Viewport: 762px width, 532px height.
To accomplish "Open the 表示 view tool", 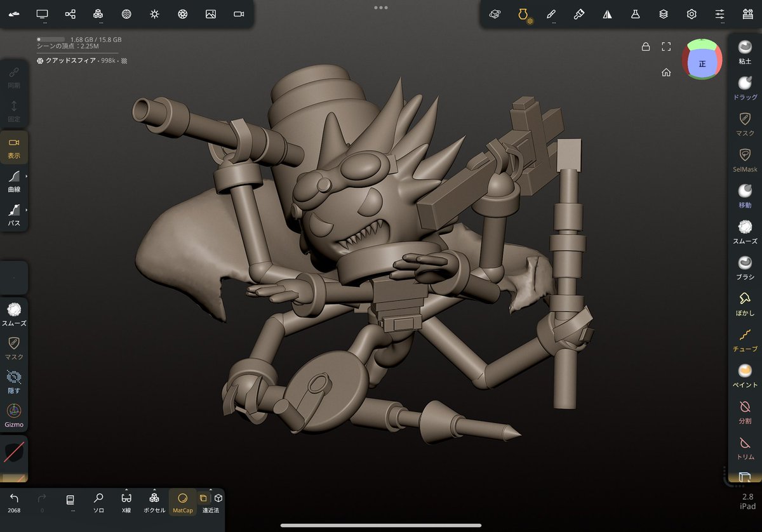I will [14, 147].
